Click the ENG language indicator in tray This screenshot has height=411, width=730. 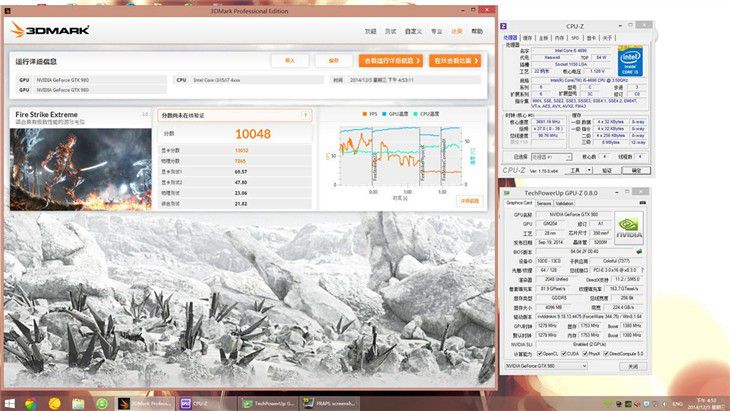click(x=678, y=404)
